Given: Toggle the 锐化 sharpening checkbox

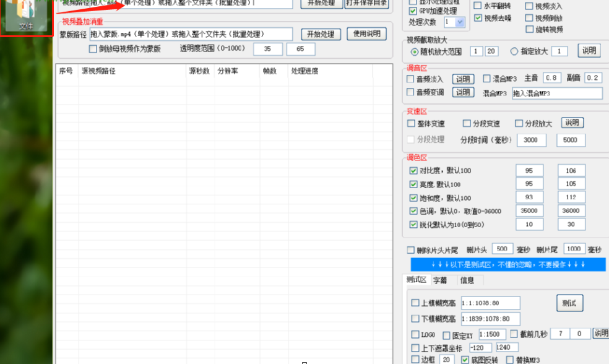Looking at the screenshot, I should (x=413, y=225).
